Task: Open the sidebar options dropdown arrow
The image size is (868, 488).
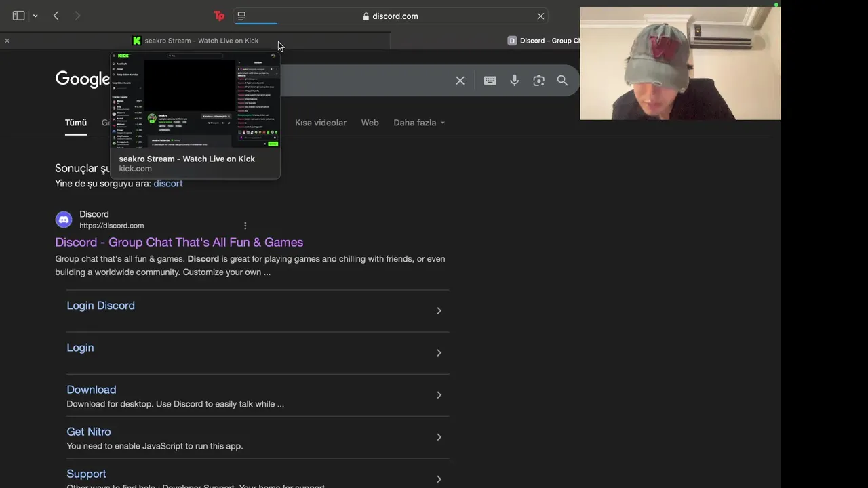Action: coord(35,16)
